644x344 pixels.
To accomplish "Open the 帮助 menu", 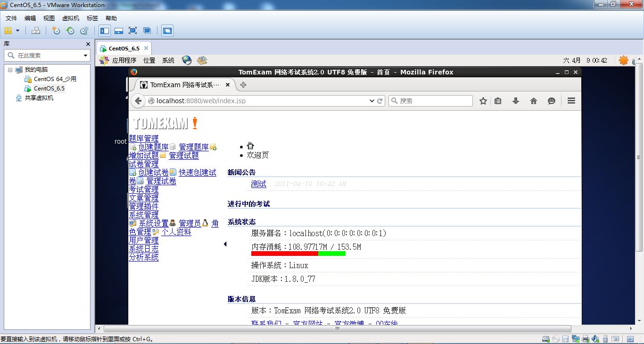I will point(111,18).
